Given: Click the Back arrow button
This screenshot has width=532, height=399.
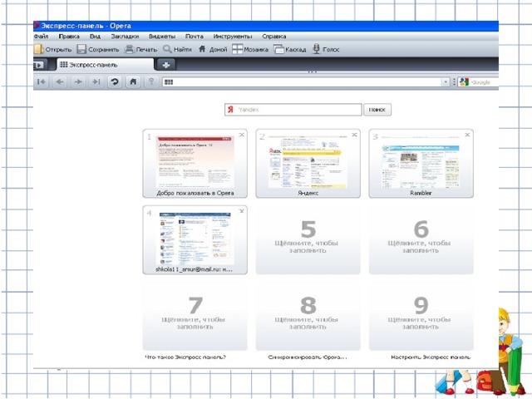Looking at the screenshot, I should [60, 81].
